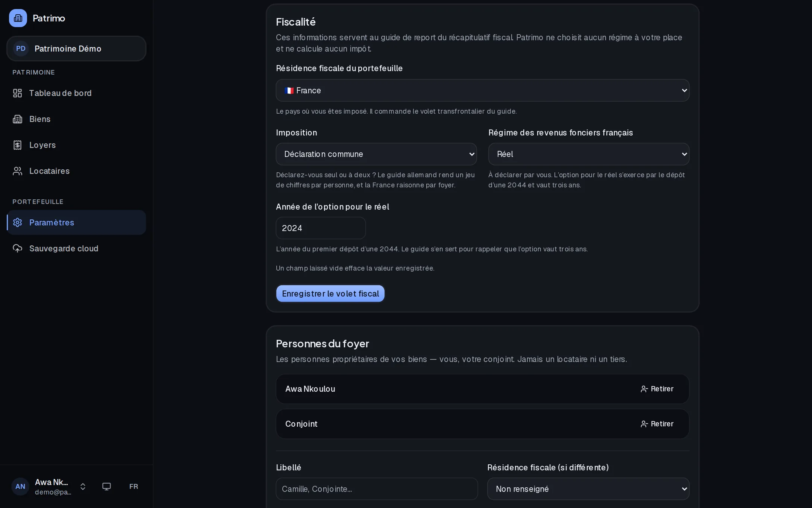Click the Locataires people icon
Screen dimensions: 812x508
(18, 171)
